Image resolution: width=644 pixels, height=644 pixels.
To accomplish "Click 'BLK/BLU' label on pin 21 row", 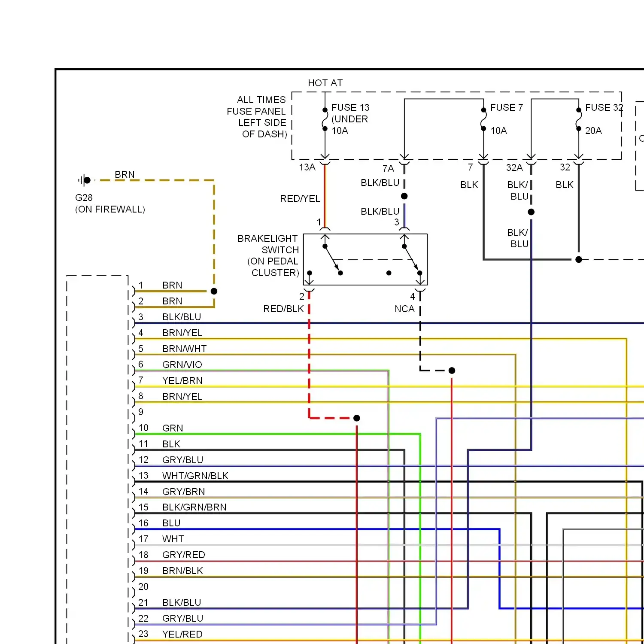I will (x=182, y=602).
